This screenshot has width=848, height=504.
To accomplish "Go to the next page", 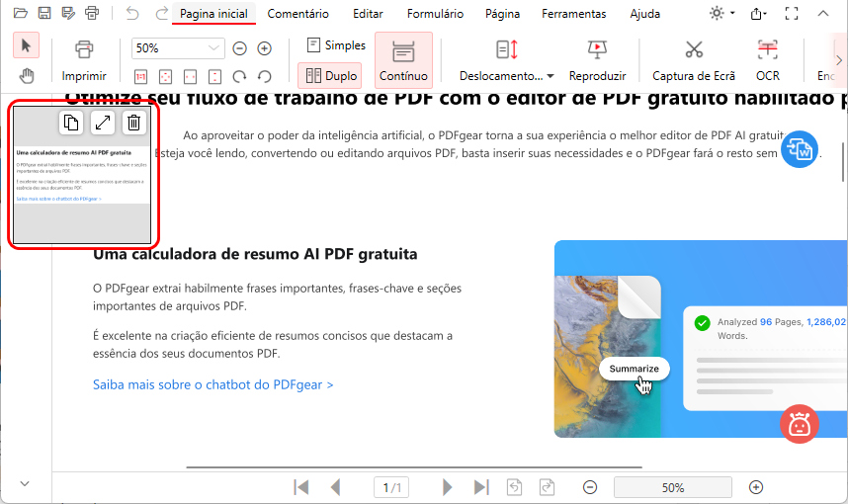I will click(447, 487).
